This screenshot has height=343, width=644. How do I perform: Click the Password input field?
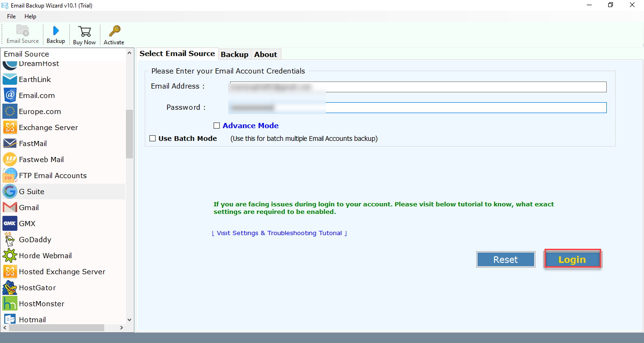point(418,108)
